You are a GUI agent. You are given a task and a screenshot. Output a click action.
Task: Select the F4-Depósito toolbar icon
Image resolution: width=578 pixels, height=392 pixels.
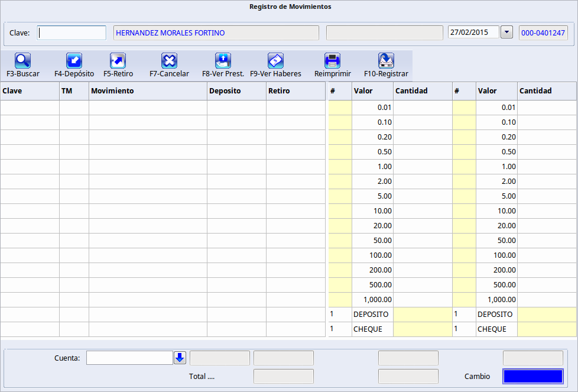[74, 60]
